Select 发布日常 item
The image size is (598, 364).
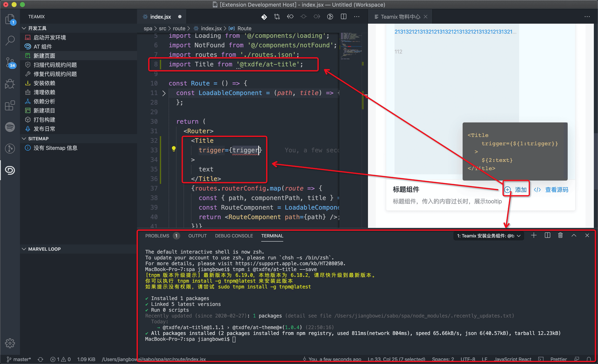click(x=79, y=129)
